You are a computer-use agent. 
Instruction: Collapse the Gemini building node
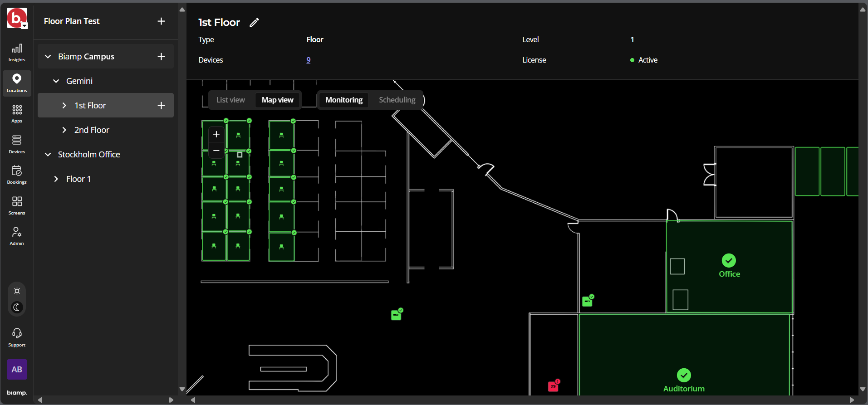click(x=56, y=81)
